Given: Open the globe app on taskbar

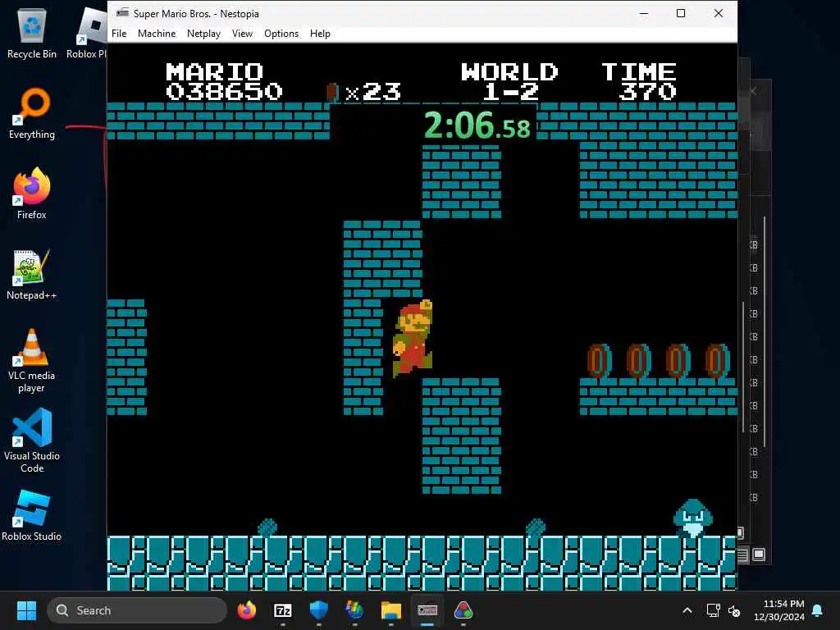Looking at the screenshot, I should 354,610.
